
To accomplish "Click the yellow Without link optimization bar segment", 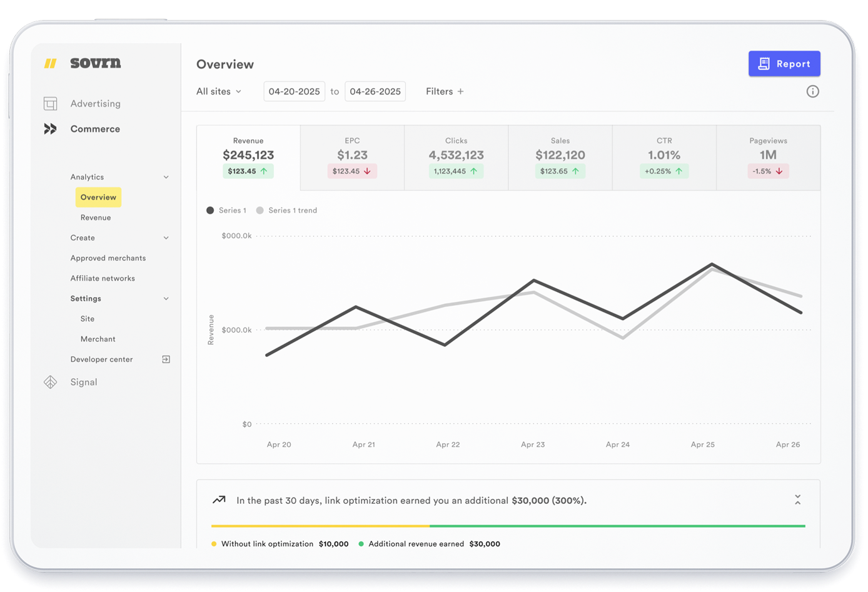I will coord(320,526).
